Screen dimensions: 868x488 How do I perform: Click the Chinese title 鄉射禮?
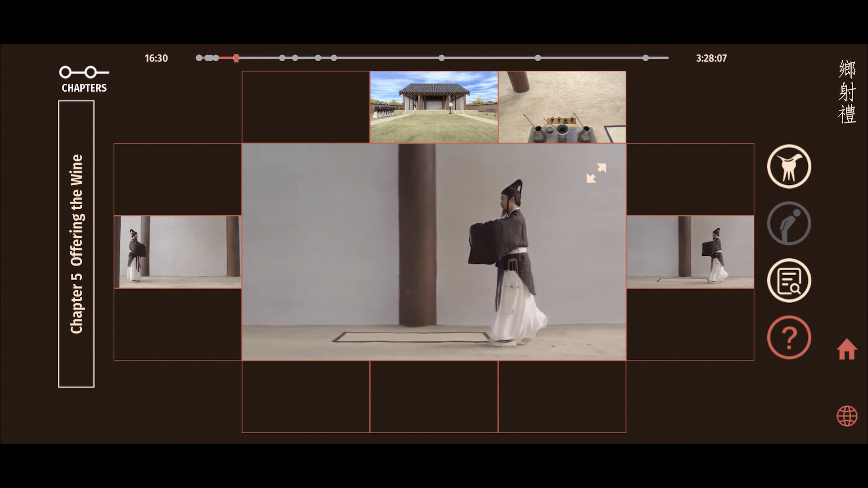tap(847, 92)
